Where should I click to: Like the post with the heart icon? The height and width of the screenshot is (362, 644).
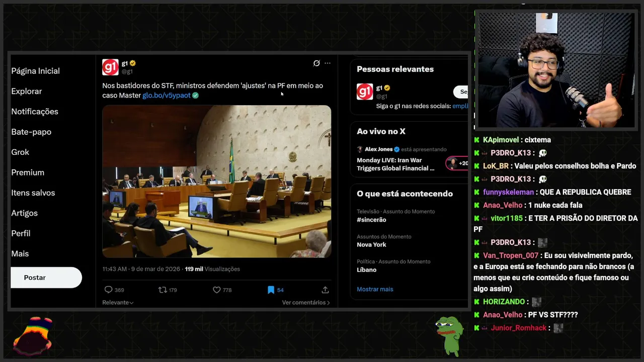coord(217,290)
